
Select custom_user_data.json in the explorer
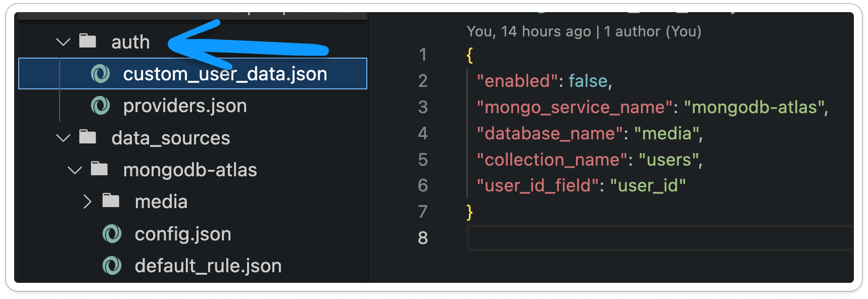pos(226,73)
